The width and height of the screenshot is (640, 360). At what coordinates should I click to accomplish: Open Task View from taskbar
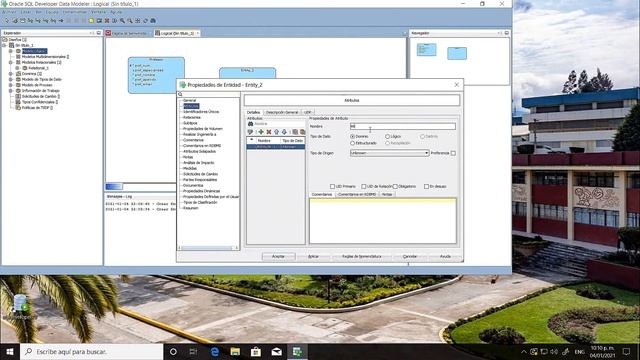coord(193,351)
